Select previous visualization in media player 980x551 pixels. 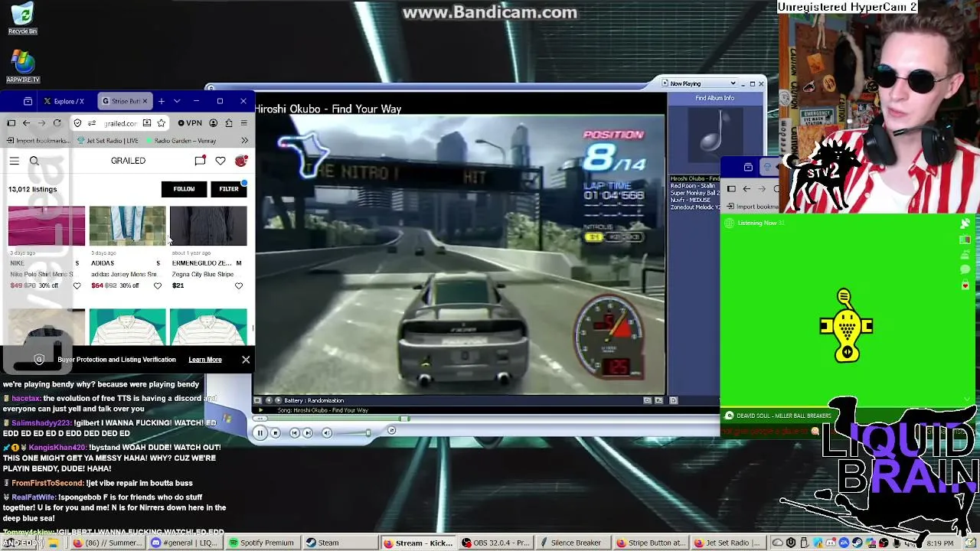click(x=268, y=400)
